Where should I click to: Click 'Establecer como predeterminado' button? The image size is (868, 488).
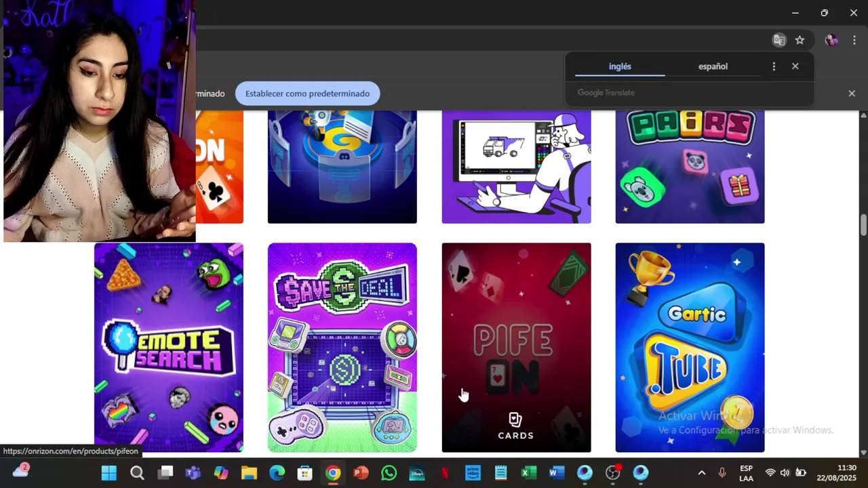(307, 94)
